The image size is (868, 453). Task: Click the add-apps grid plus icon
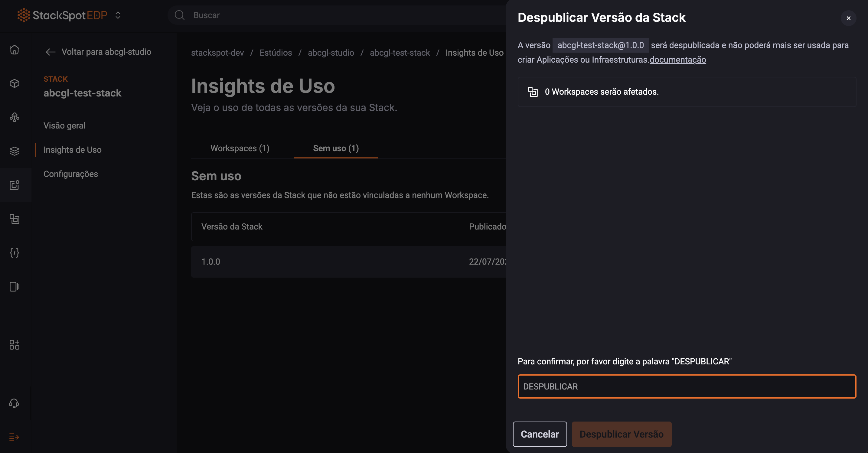(15, 344)
